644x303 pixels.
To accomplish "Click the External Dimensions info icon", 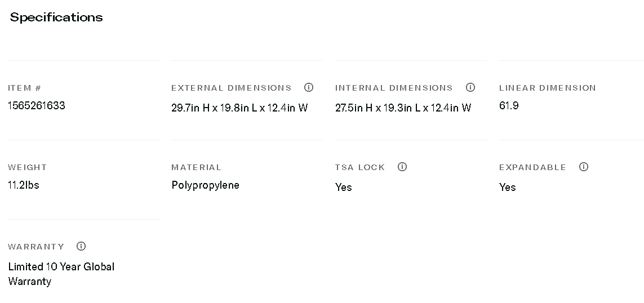I will pyautogui.click(x=309, y=87).
